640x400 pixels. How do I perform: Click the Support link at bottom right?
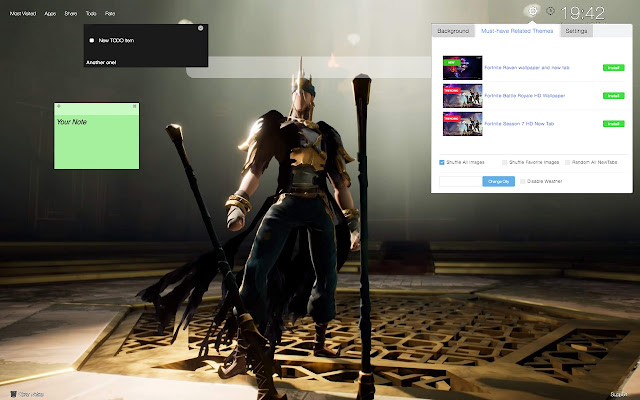[618, 394]
